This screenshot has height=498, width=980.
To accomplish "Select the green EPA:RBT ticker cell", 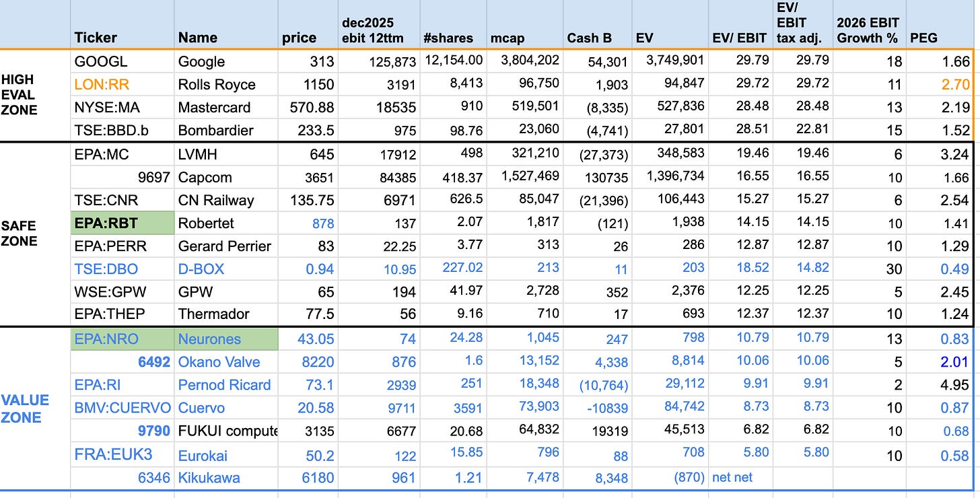I will (122, 223).
